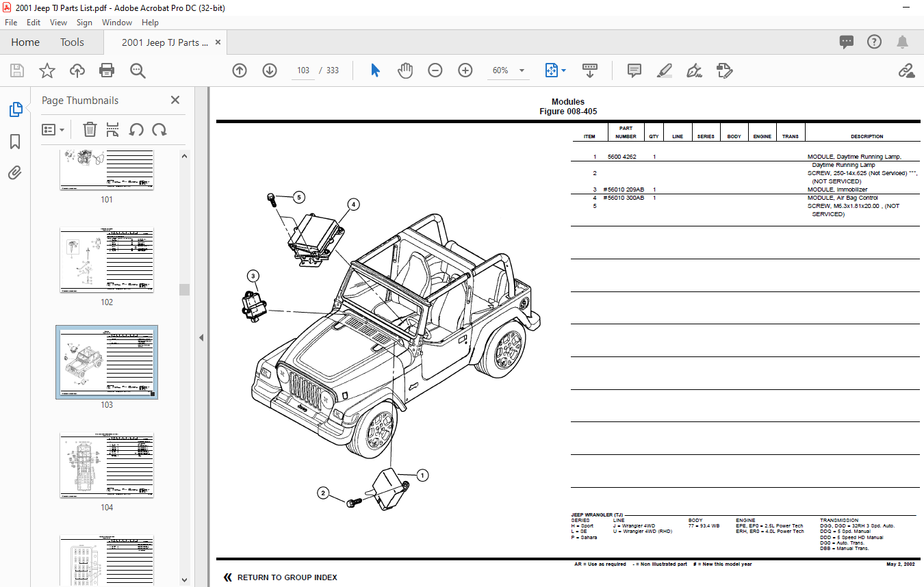Viewport: 924px width, 587px height.
Task: Open the Edit menu
Action: click(x=34, y=23)
